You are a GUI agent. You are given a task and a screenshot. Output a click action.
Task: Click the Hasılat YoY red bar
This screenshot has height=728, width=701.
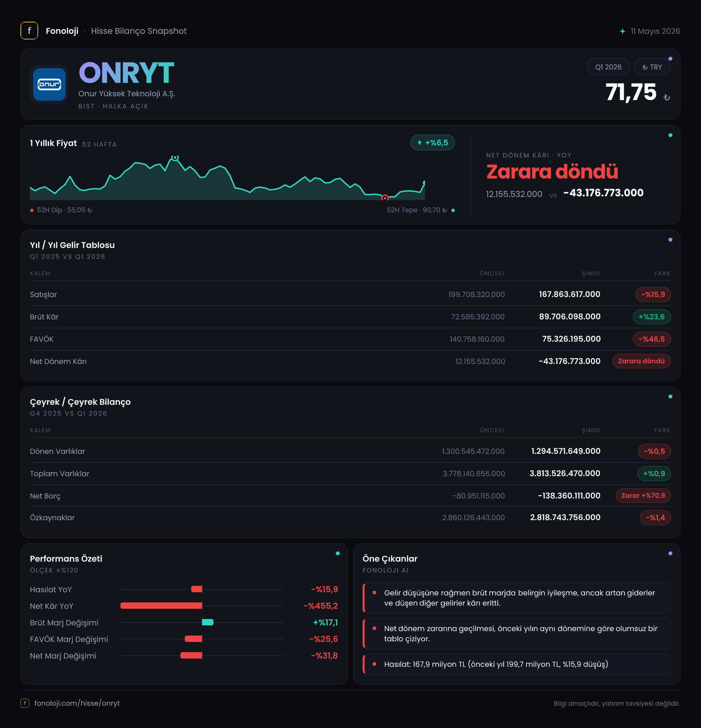(x=197, y=589)
